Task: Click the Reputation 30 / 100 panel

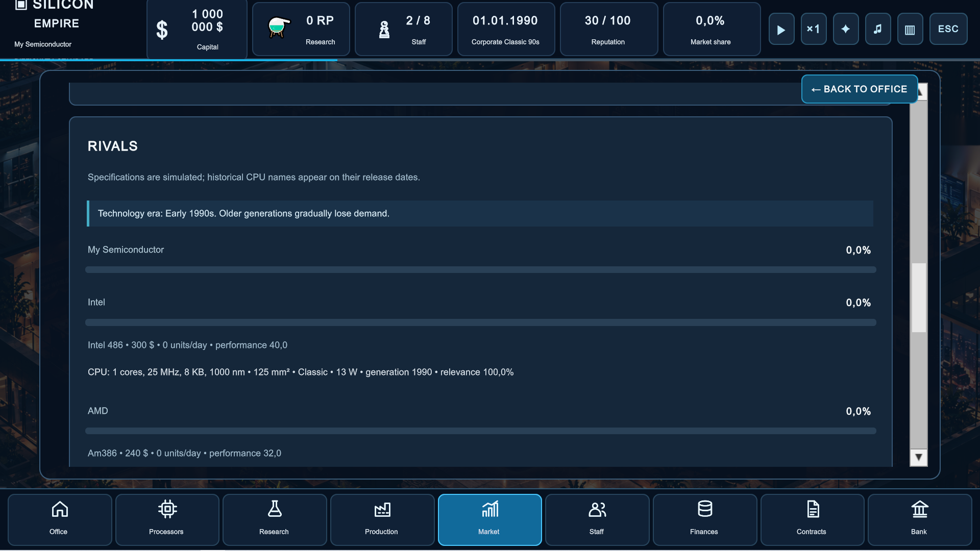Action: click(608, 29)
